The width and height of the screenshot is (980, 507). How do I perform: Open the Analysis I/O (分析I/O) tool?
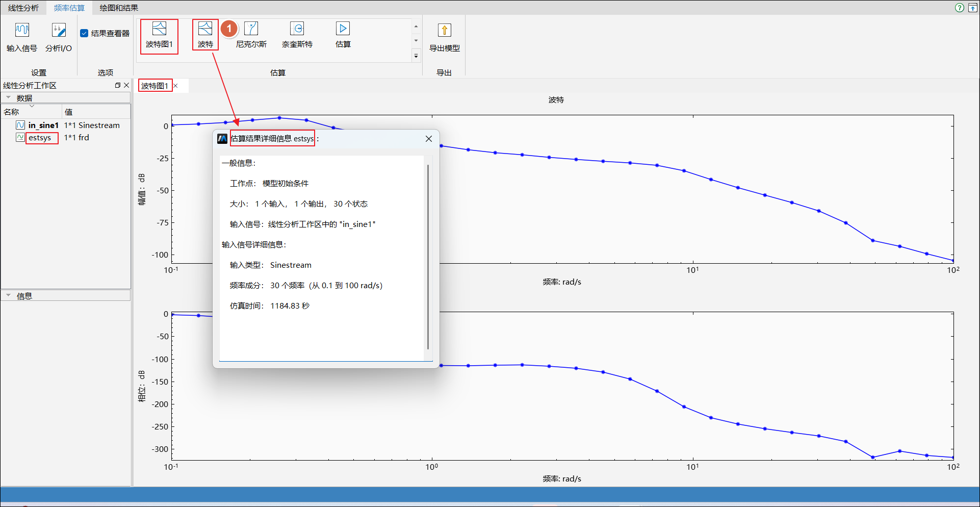pos(59,31)
